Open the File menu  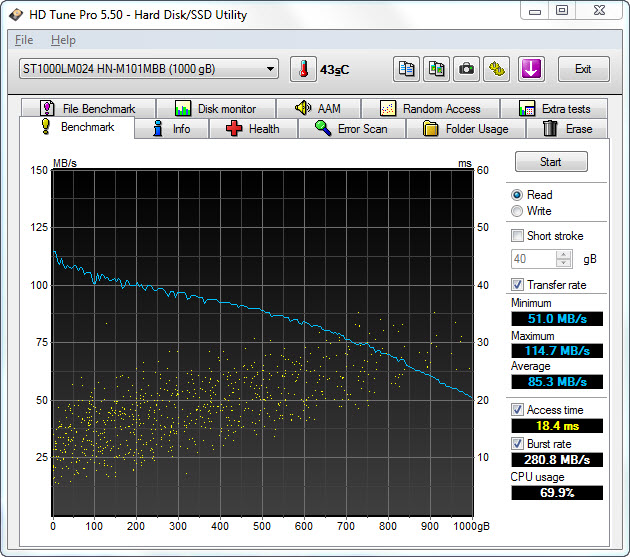click(24, 40)
